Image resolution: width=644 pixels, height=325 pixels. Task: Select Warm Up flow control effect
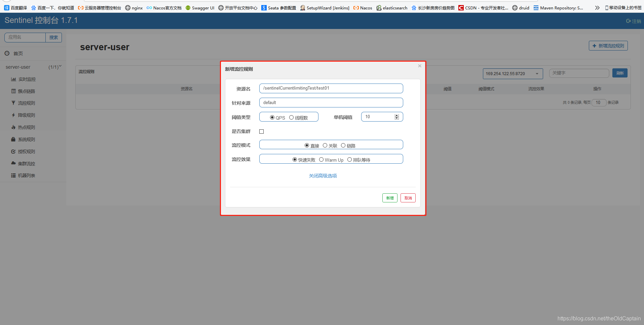click(321, 160)
